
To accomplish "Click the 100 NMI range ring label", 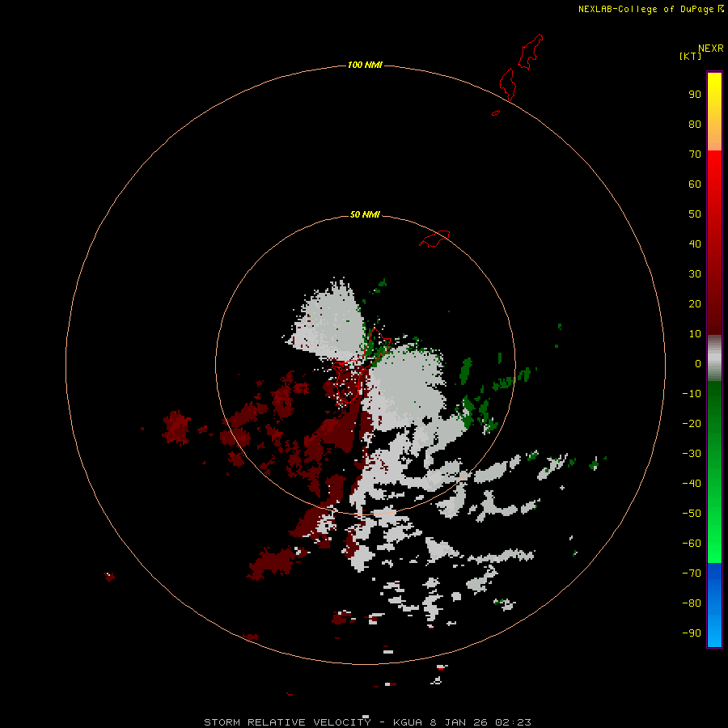I will coord(365,65).
